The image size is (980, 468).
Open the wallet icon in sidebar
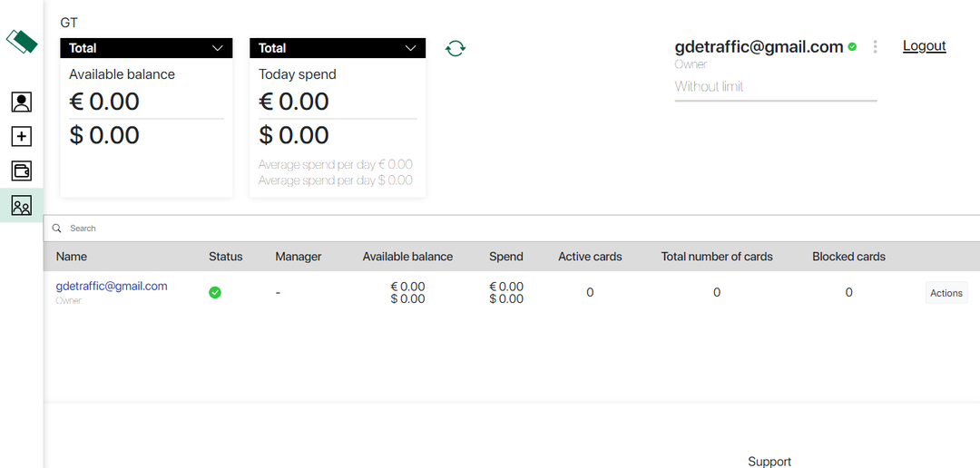click(x=22, y=171)
